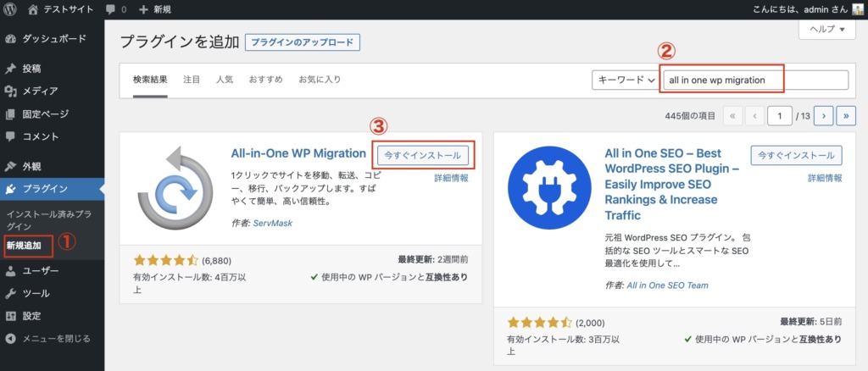The image size is (868, 371).
Task: Open the admin user avatar
Action: coord(858,9)
